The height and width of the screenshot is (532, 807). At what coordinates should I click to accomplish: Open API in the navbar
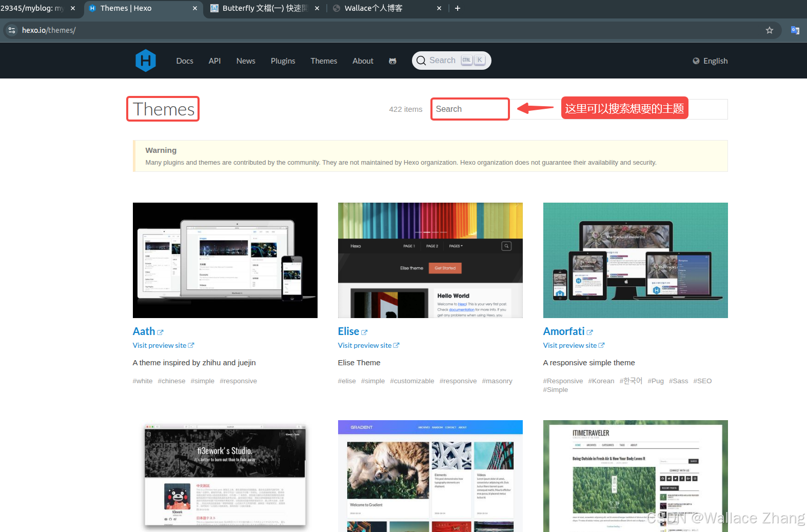(214, 61)
